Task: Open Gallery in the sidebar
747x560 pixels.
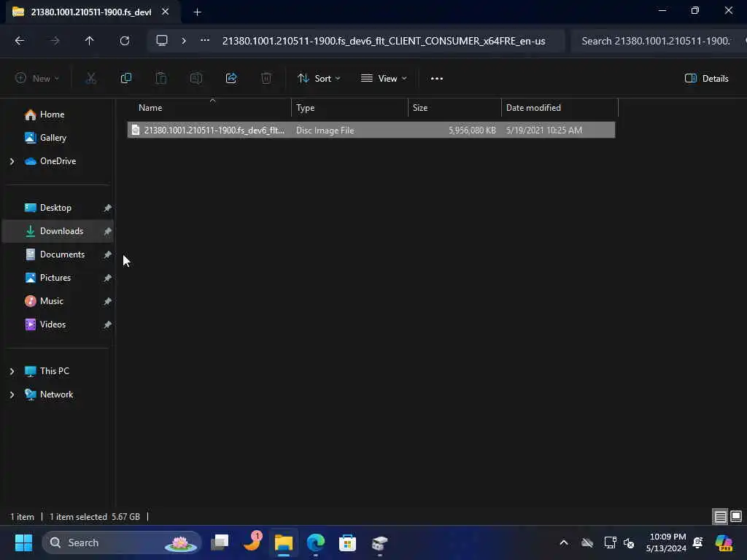Action: point(53,138)
